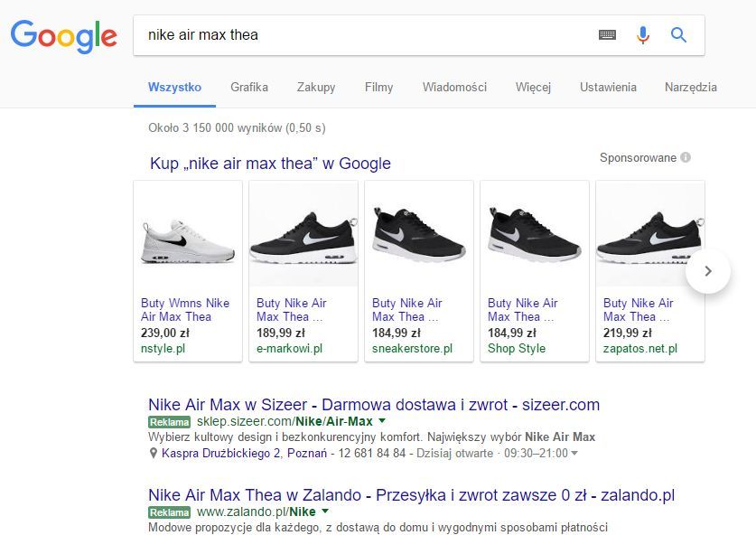This screenshot has height=554, width=756.
Task: Click Shop Style seller name
Action: point(517,349)
